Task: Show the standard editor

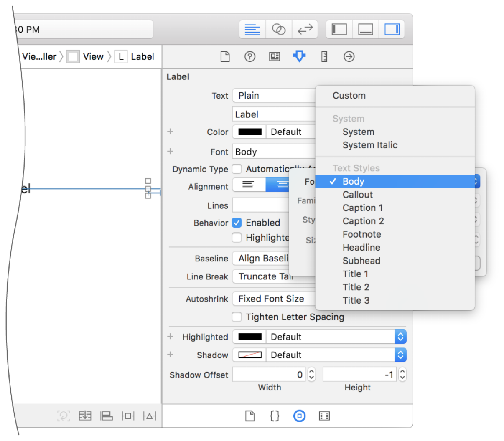Action: 252,30
